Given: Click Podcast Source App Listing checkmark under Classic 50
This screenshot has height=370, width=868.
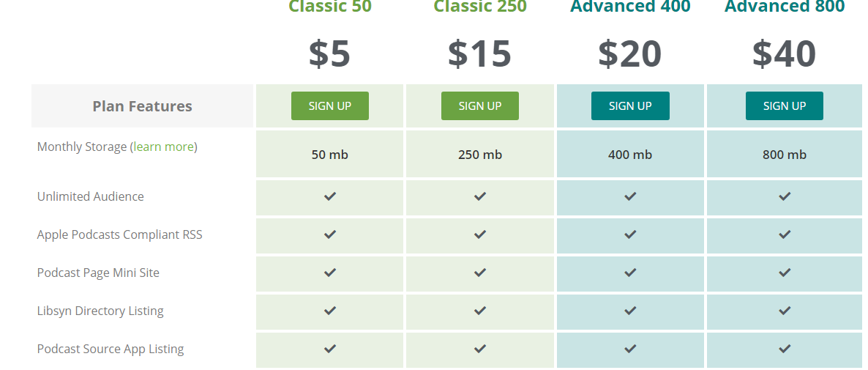Looking at the screenshot, I should coord(330,349).
